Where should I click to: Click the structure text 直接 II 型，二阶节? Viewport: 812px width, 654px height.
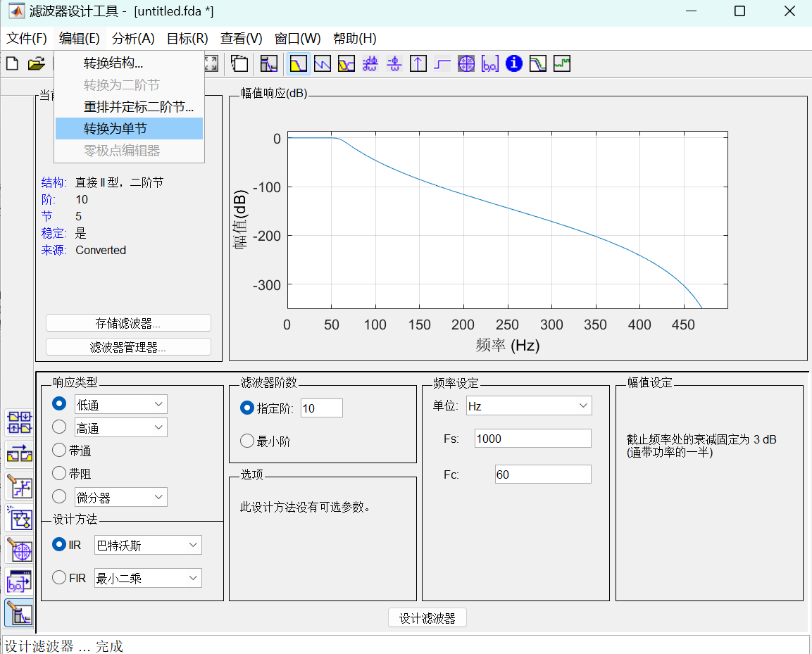119,182
